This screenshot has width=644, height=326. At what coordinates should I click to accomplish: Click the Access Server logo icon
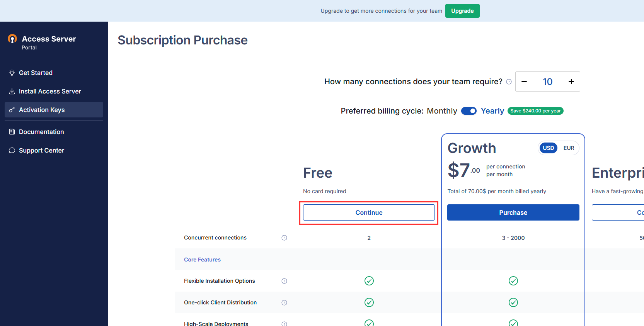[12, 39]
